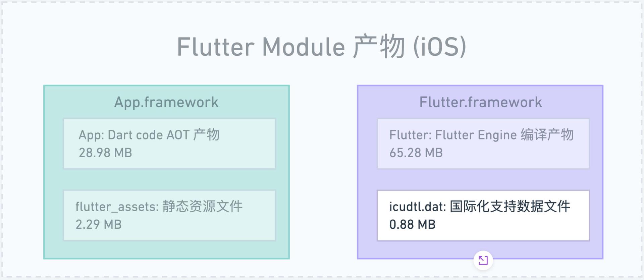Select the 'icudtl.dat: 国际化支持数据文件' text
The height and width of the screenshot is (280, 644).
tap(480, 207)
